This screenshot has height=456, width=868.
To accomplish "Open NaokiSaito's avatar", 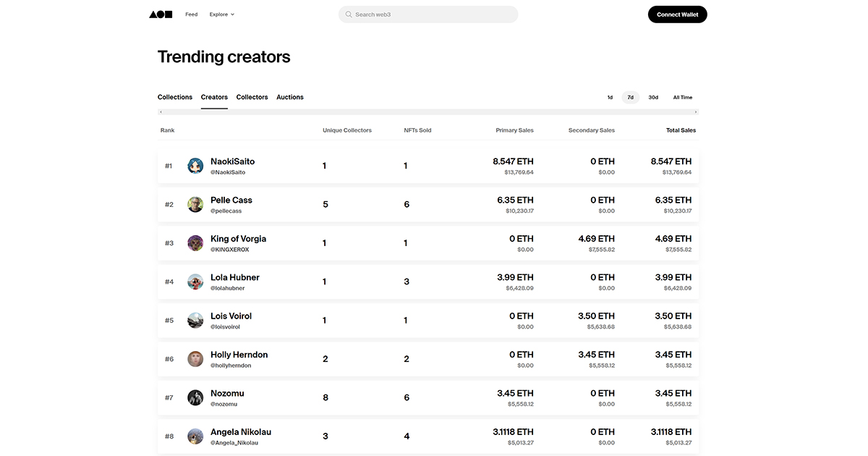I will point(195,166).
